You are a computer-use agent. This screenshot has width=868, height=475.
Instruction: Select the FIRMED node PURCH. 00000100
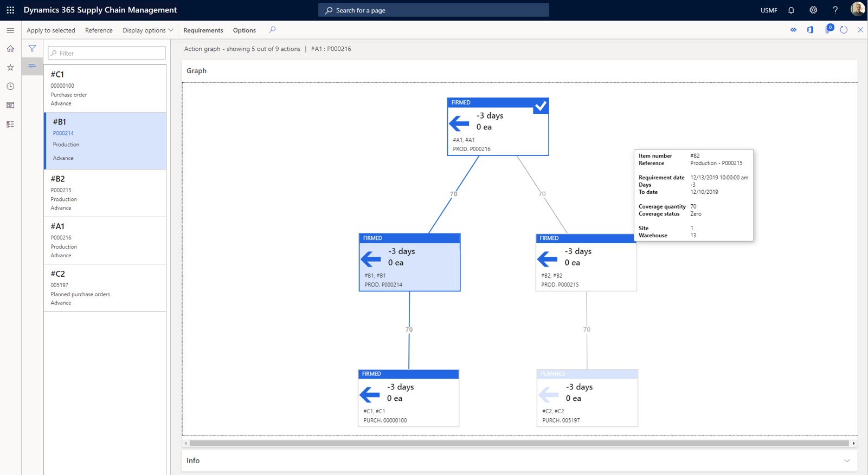coord(408,398)
